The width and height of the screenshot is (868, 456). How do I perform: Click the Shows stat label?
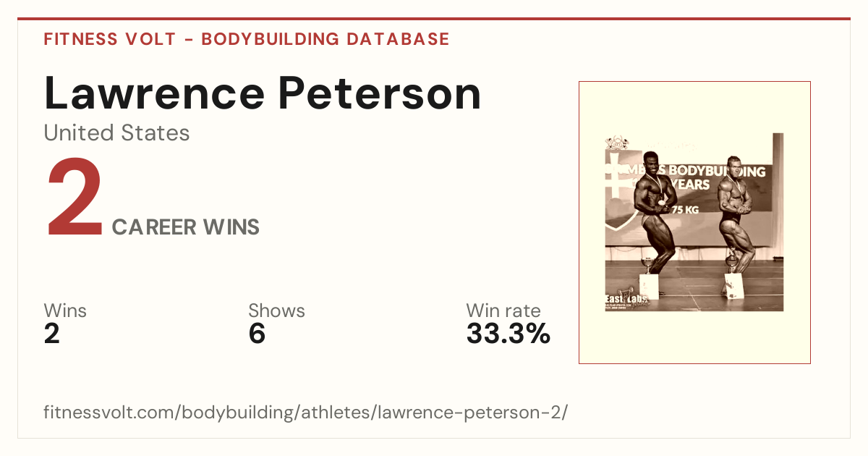(276, 311)
